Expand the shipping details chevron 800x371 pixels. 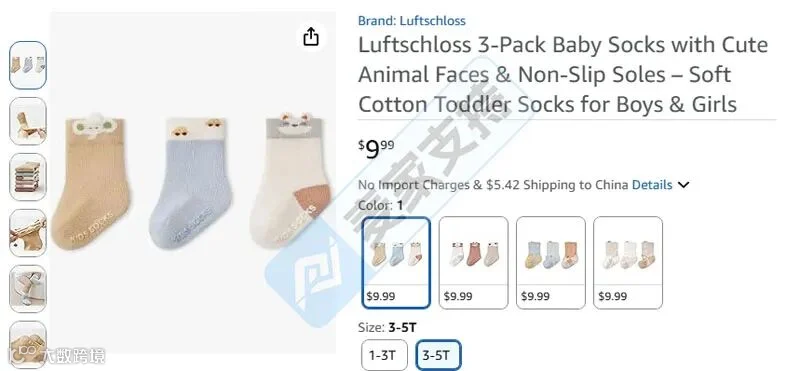(x=683, y=185)
